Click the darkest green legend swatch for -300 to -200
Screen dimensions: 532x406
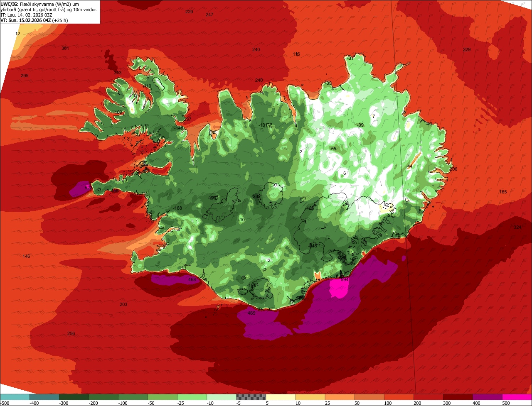tap(74, 397)
